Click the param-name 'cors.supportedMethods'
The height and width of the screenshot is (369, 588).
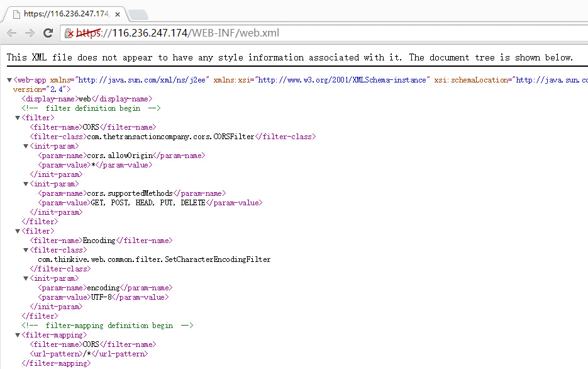(130, 193)
